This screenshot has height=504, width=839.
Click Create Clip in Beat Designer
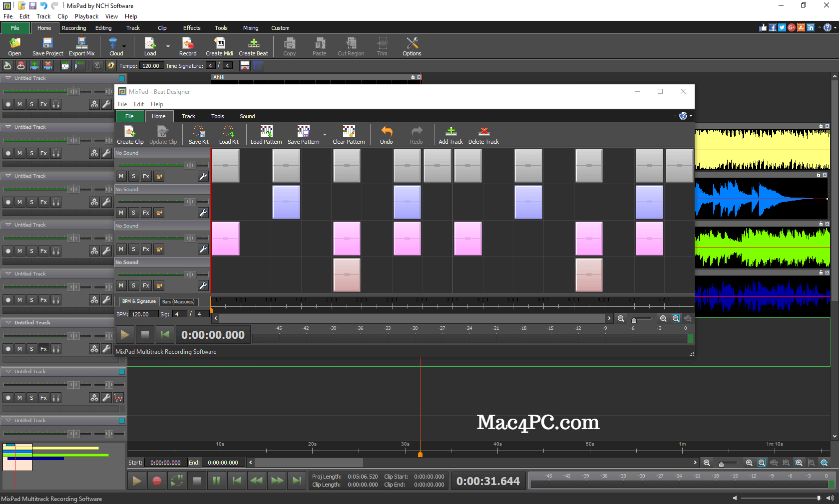[130, 135]
